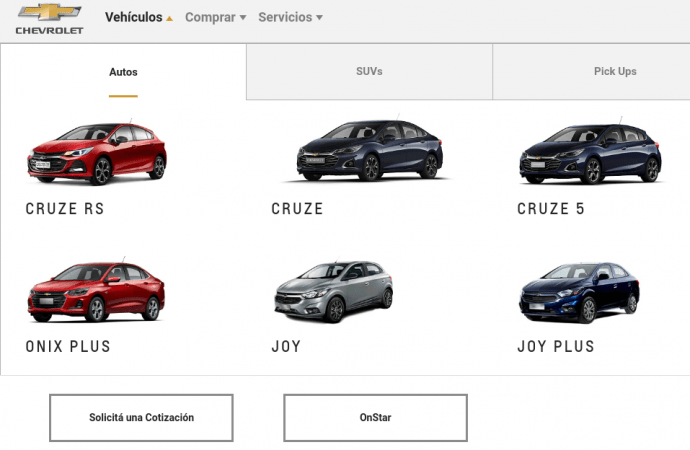Open the blue Joy Plus sedan image
690x450 pixels.
[x=580, y=293]
